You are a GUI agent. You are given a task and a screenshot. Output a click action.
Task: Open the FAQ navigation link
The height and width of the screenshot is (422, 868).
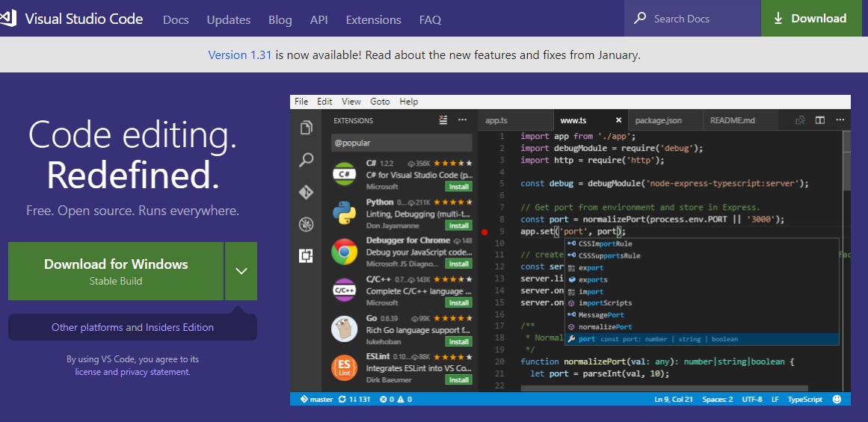coord(430,20)
